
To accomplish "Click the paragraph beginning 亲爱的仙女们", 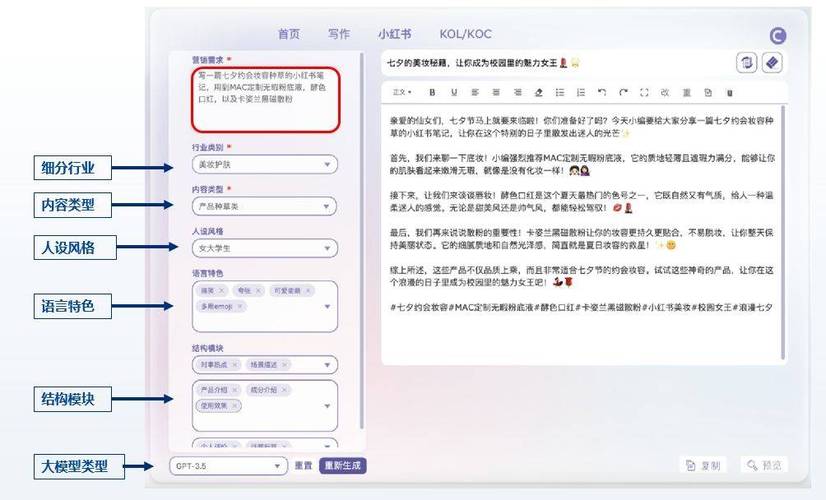I will 582,127.
